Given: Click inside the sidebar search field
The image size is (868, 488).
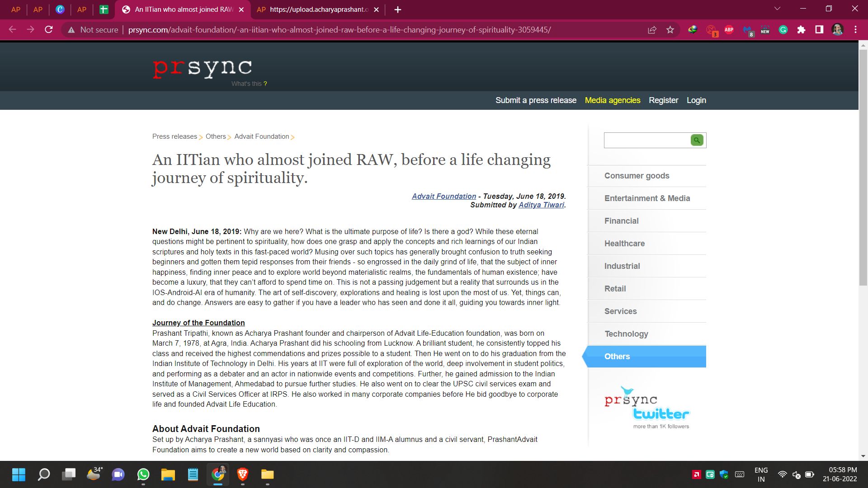Looking at the screenshot, I should [646, 141].
